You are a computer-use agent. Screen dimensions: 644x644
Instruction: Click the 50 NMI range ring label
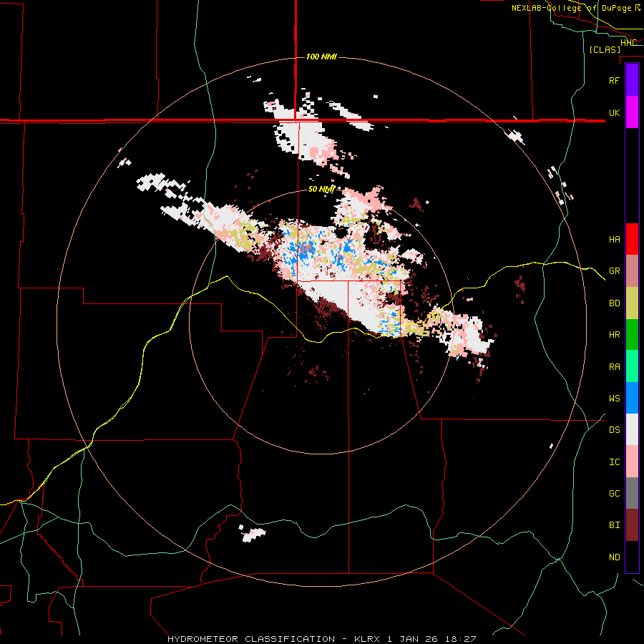[321, 189]
